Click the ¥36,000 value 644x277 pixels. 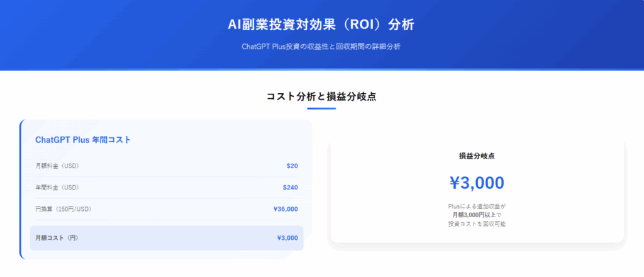click(286, 209)
